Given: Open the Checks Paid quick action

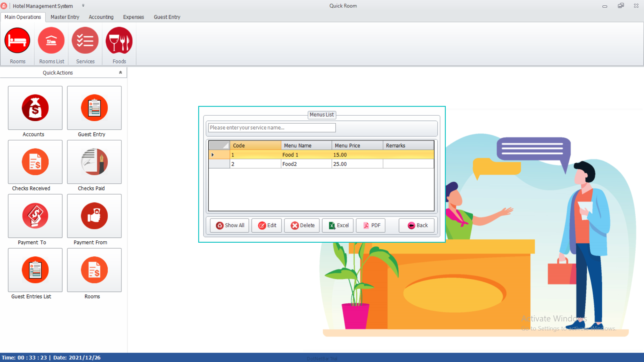Looking at the screenshot, I should tap(94, 162).
